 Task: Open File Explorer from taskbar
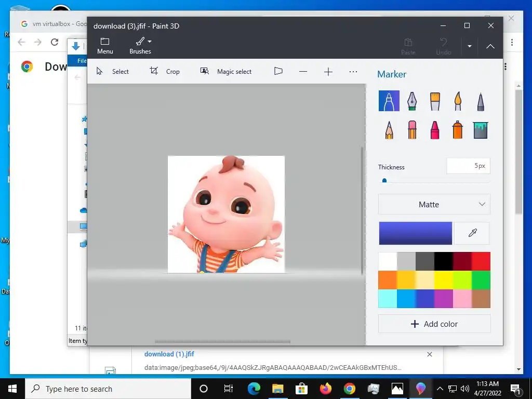click(x=277, y=389)
